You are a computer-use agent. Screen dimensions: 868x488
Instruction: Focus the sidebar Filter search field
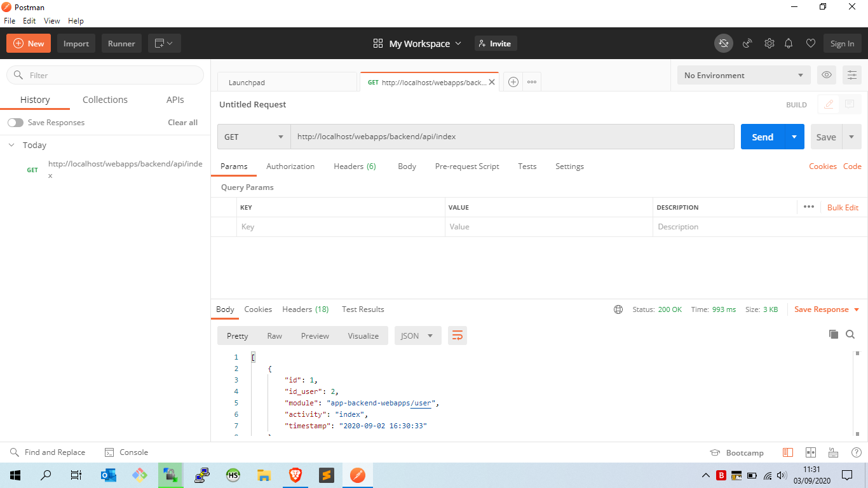[x=105, y=75]
